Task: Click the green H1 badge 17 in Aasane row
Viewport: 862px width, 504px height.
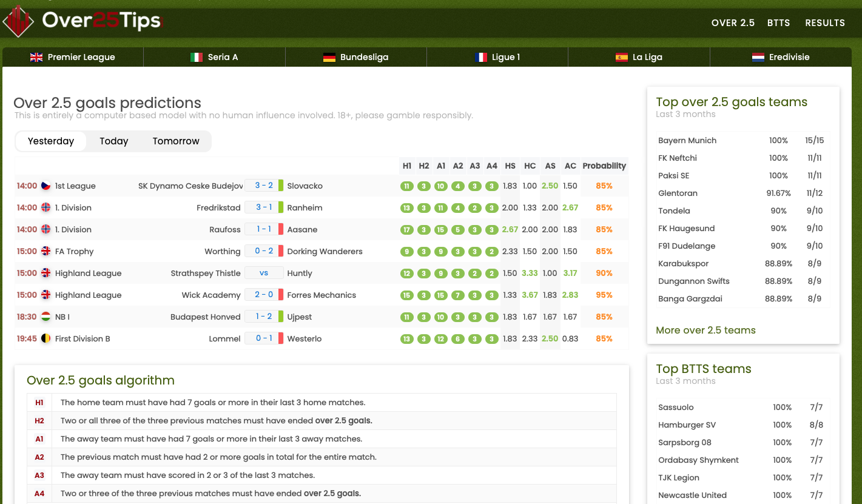Action: tap(406, 229)
